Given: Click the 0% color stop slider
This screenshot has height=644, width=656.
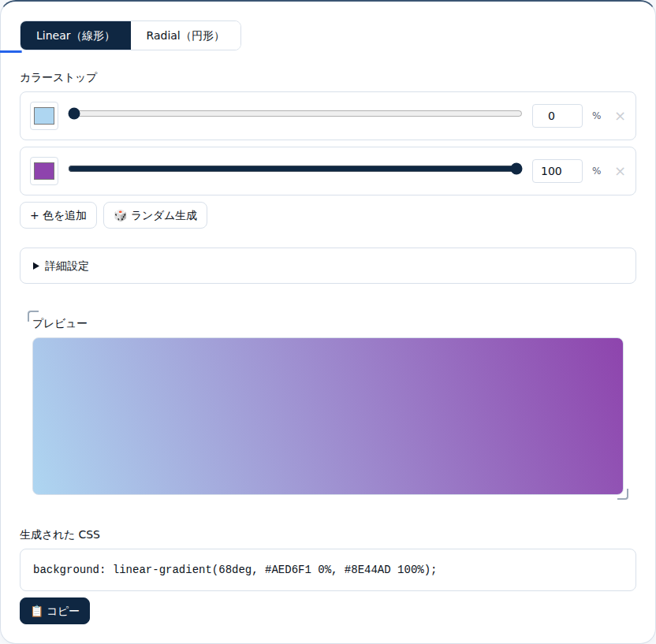Looking at the screenshot, I should pyautogui.click(x=295, y=114).
